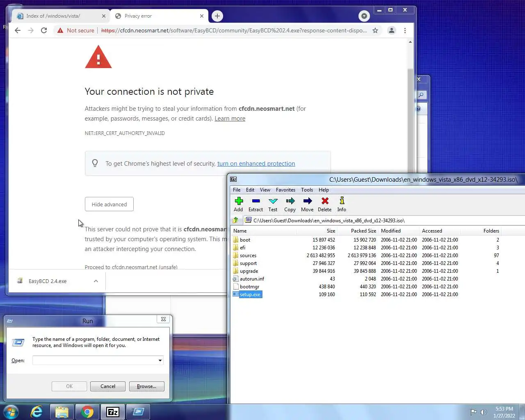Click turn on enhanced protection link
525x420 pixels.
(x=256, y=164)
